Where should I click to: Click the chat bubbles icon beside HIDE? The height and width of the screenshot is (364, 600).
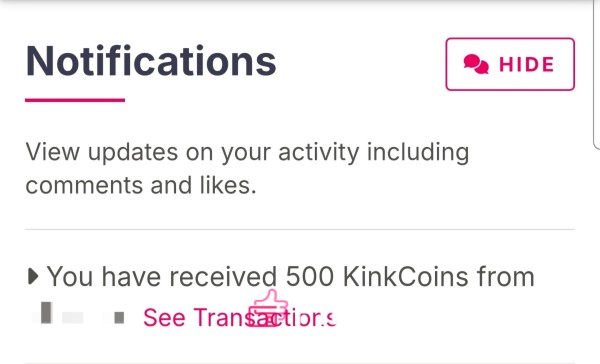pos(476,64)
